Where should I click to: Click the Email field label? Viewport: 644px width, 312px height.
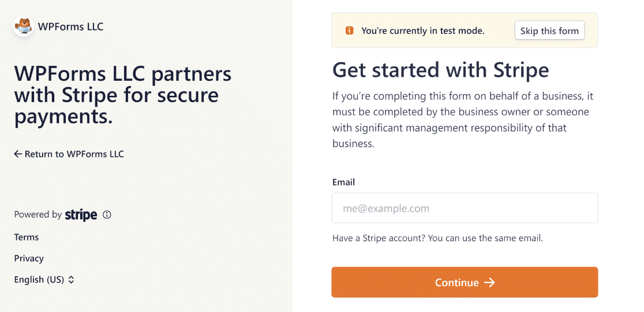point(343,182)
